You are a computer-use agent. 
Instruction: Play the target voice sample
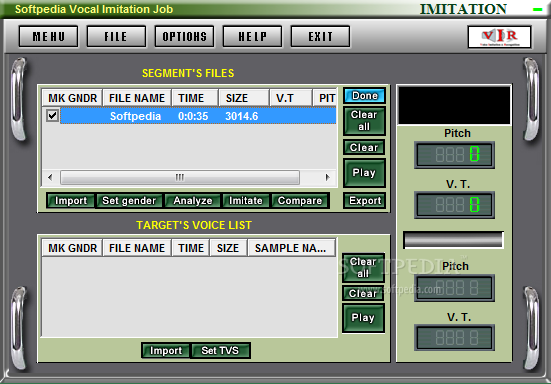[x=363, y=318]
